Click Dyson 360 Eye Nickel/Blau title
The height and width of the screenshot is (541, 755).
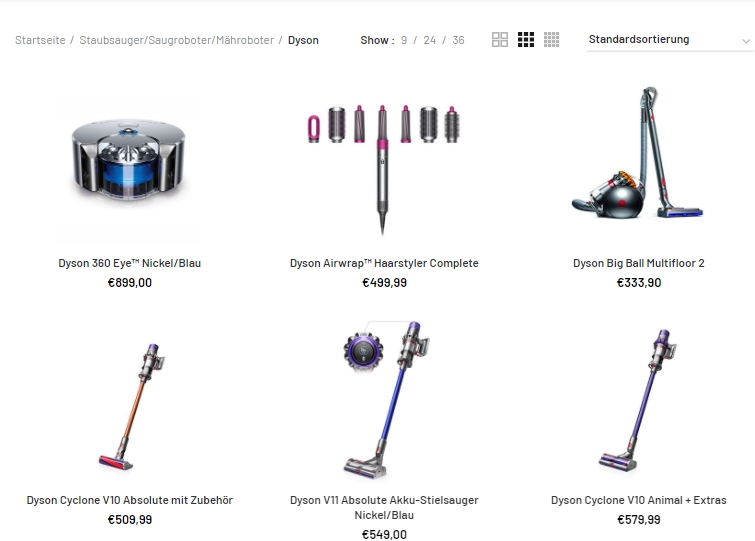(130, 263)
